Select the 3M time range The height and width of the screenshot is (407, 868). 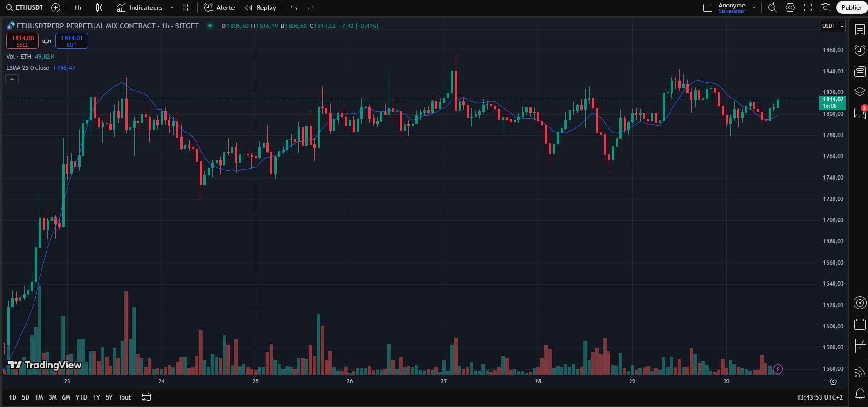pyautogui.click(x=53, y=397)
